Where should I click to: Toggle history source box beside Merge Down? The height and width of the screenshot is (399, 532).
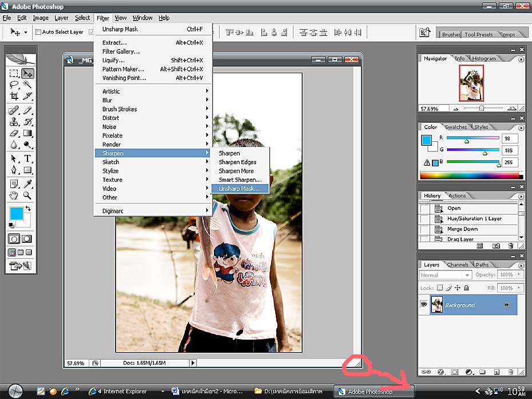tap(424, 229)
